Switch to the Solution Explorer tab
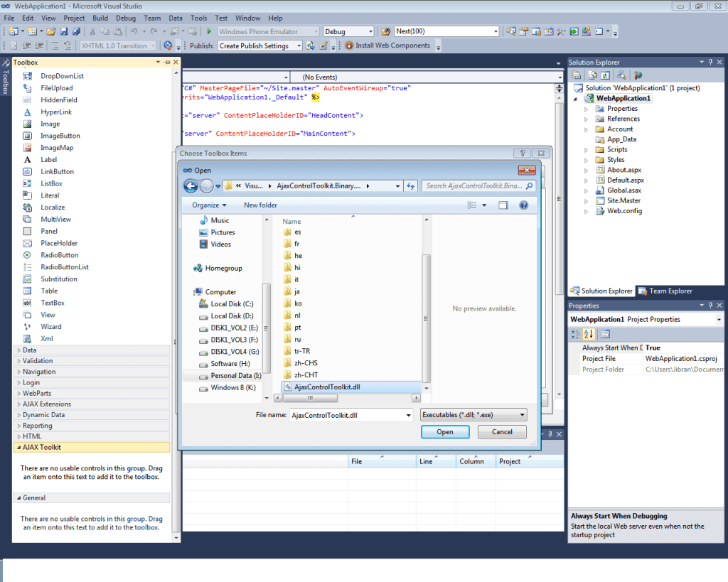 (601, 291)
